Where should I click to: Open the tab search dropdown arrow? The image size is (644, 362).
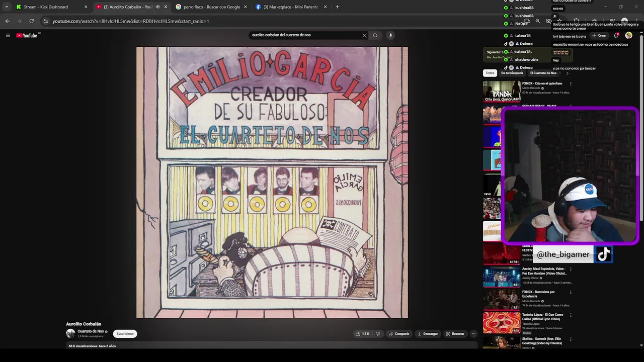[6, 7]
